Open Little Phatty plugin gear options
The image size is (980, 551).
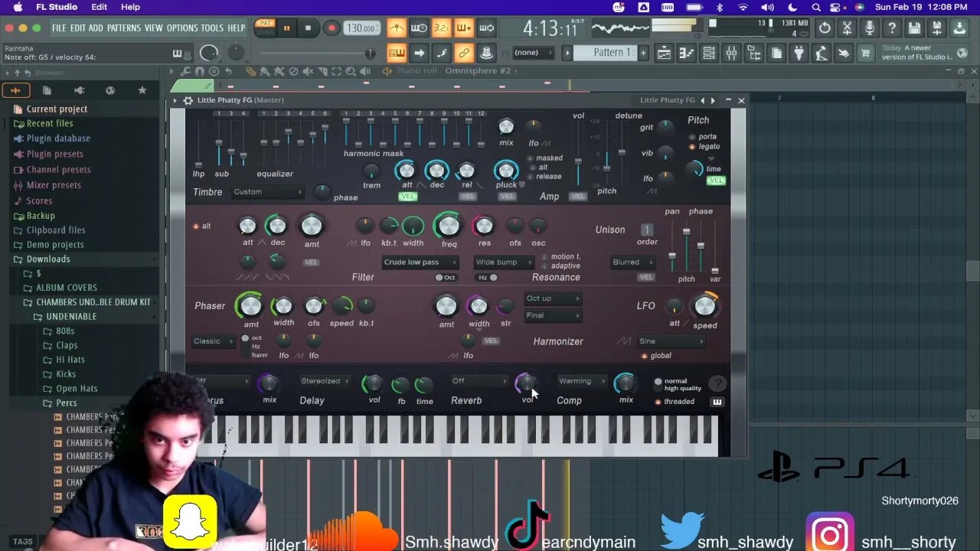tap(188, 100)
